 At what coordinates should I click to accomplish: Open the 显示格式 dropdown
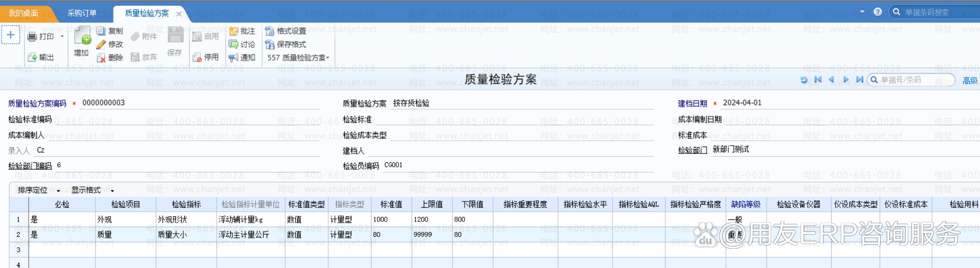click(x=92, y=190)
